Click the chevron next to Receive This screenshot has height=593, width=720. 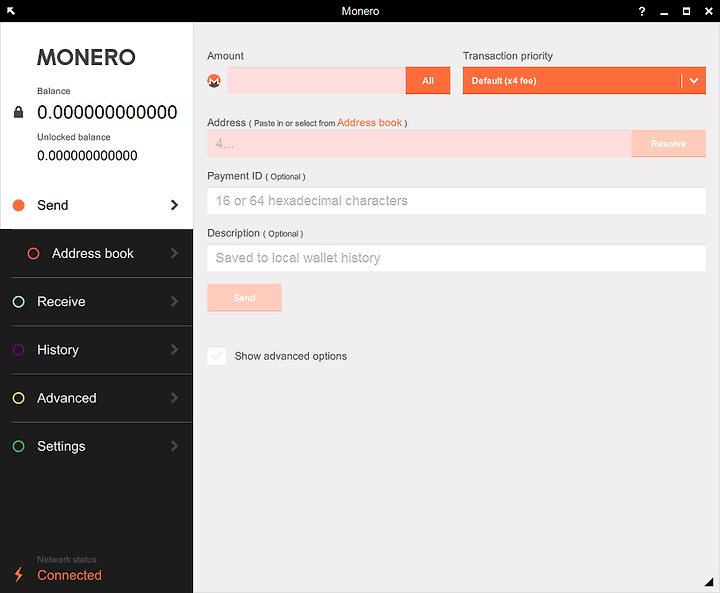(x=174, y=301)
